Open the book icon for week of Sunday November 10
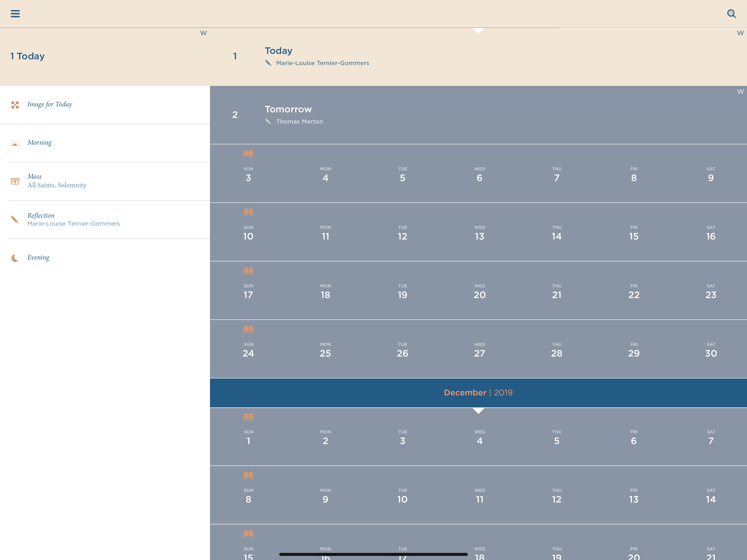747x560 pixels. point(248,212)
